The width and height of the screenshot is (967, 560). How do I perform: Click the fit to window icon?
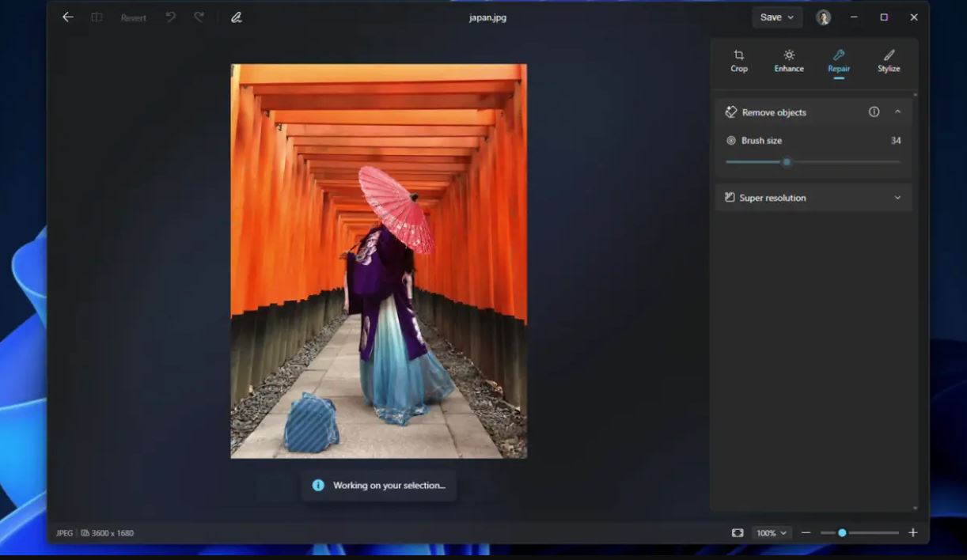pos(738,533)
